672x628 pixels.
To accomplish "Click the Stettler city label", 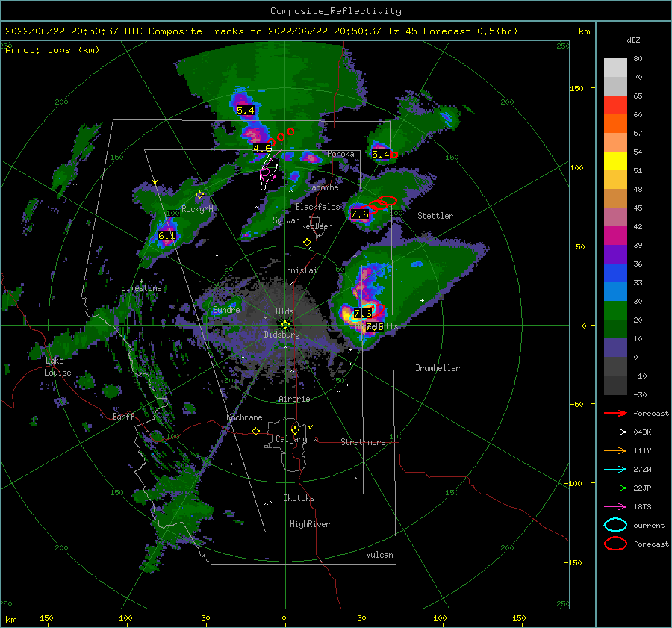I will tap(435, 216).
